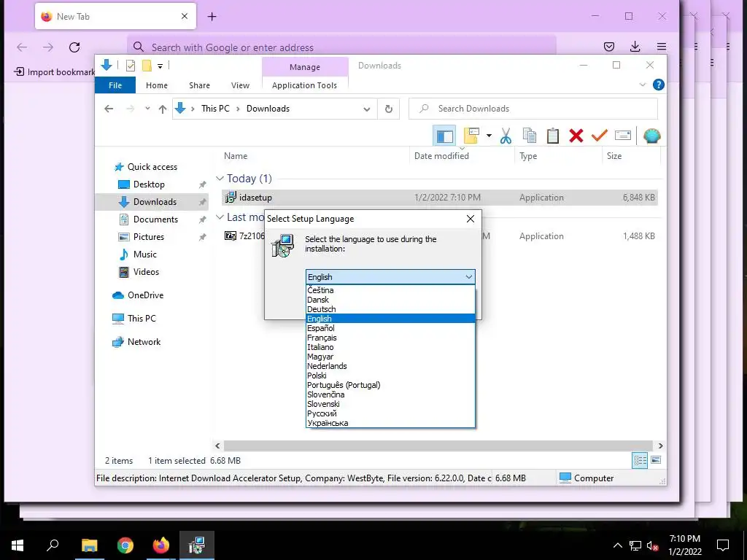Click the red X delete icon
Viewport: 747px width, 560px height.
tap(576, 136)
